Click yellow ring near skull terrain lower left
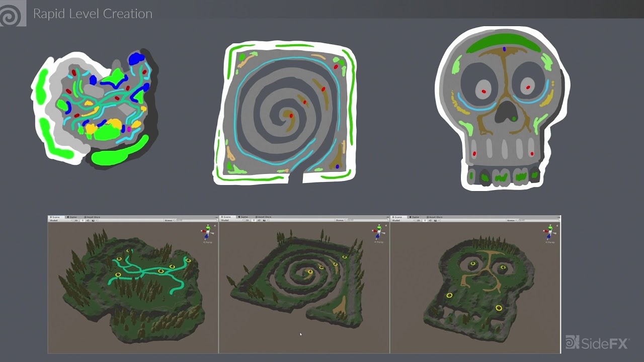The height and width of the screenshot is (362, 644). tap(449, 296)
